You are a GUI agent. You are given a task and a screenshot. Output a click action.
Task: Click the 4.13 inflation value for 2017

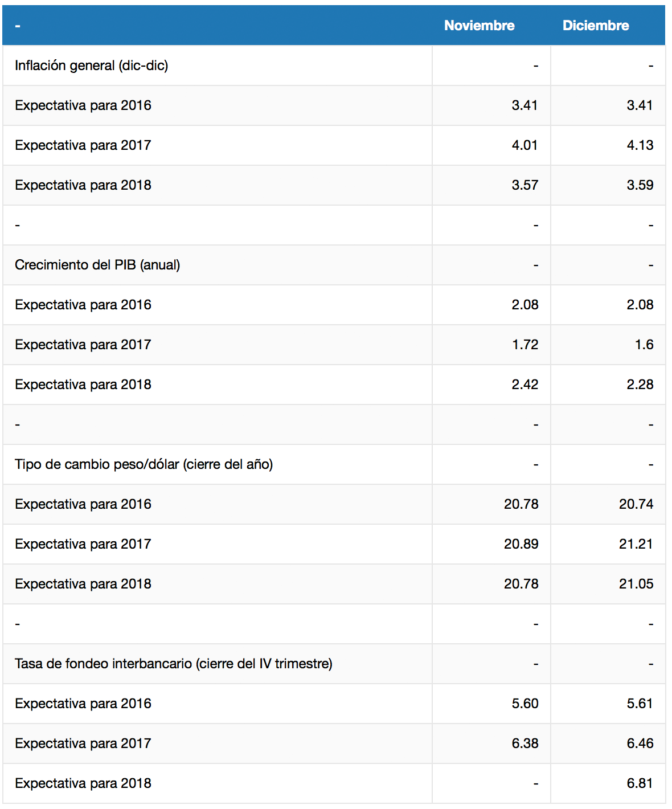coord(640,145)
